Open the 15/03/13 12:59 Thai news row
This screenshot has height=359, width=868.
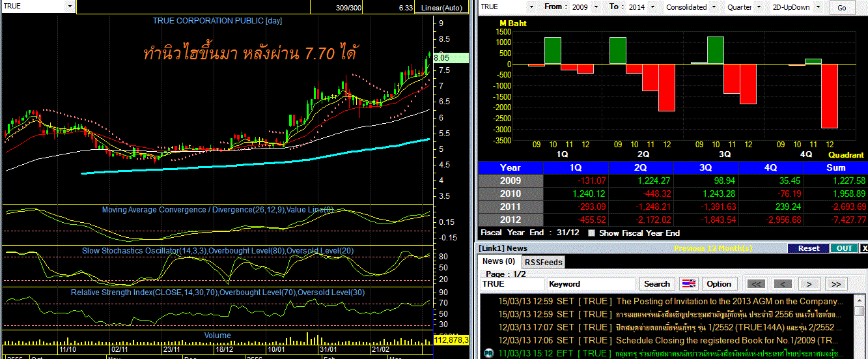pos(668,314)
